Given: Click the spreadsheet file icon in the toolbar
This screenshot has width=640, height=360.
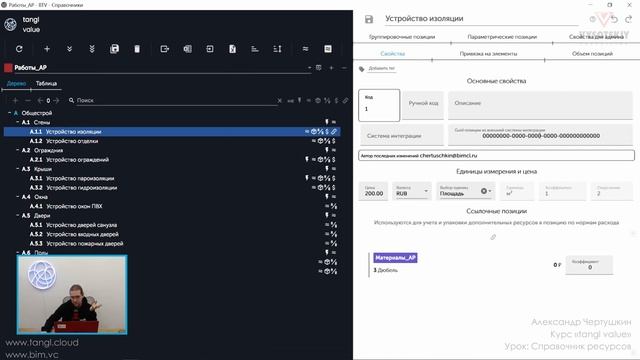Looking at the screenshot, I should [232, 49].
